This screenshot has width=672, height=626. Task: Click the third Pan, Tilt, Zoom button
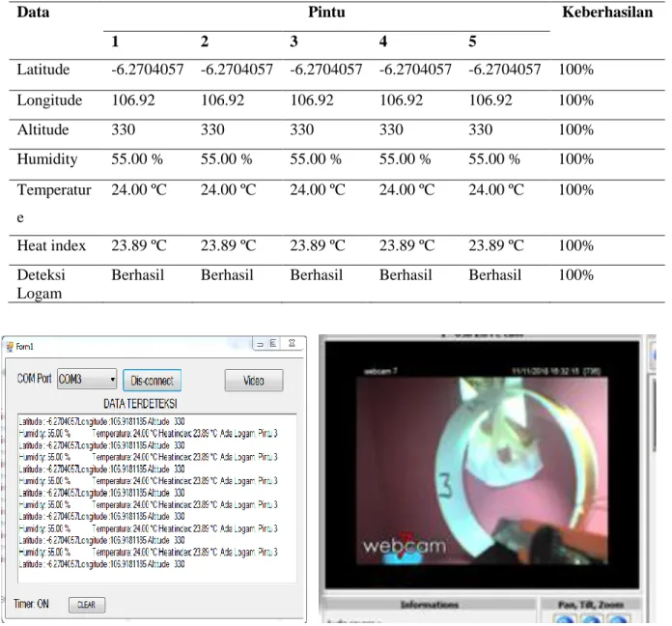coord(618,620)
